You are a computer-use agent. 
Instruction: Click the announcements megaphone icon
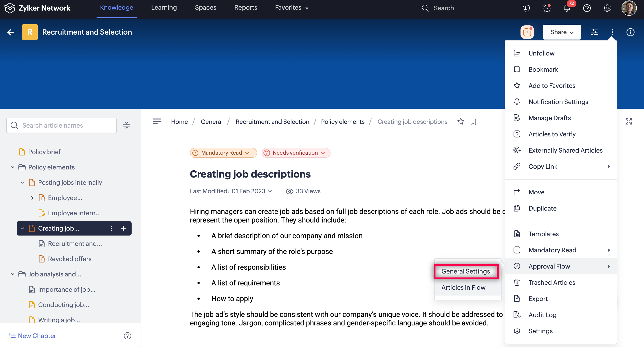526,8
